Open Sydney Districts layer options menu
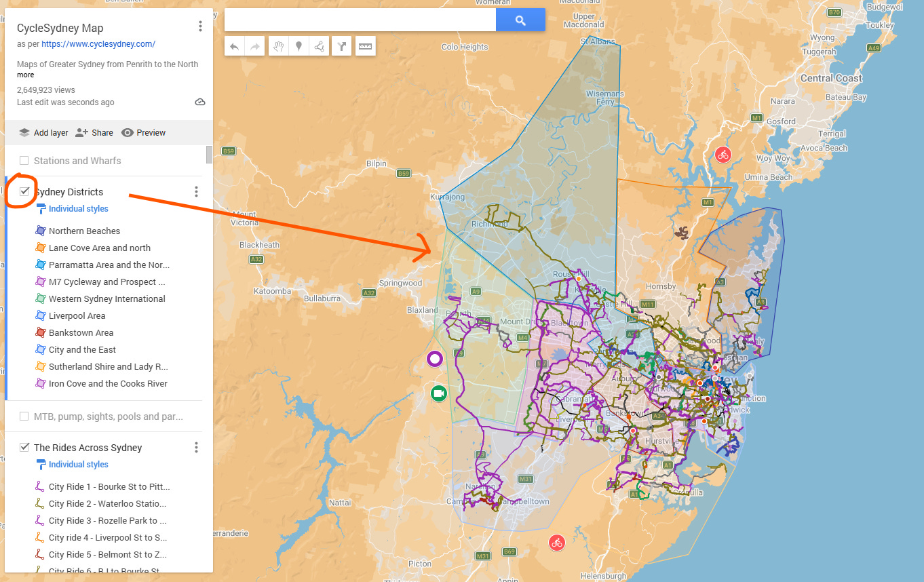 point(196,192)
